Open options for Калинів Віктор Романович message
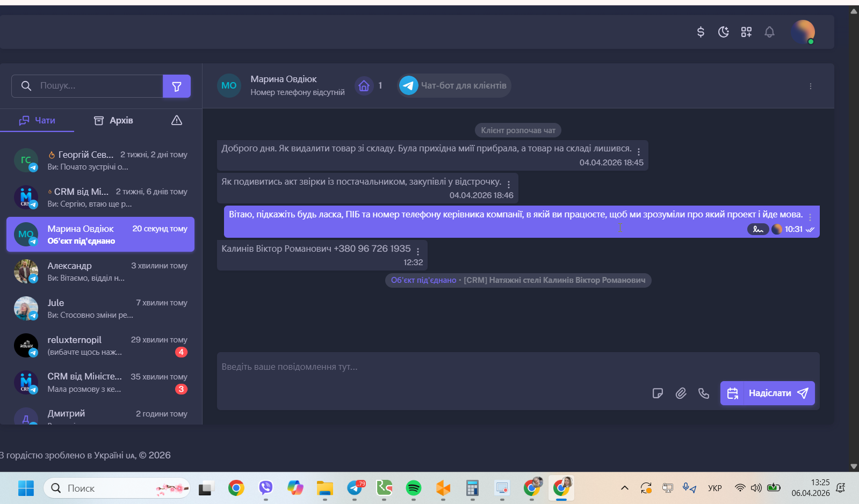859x504 pixels. click(x=418, y=251)
